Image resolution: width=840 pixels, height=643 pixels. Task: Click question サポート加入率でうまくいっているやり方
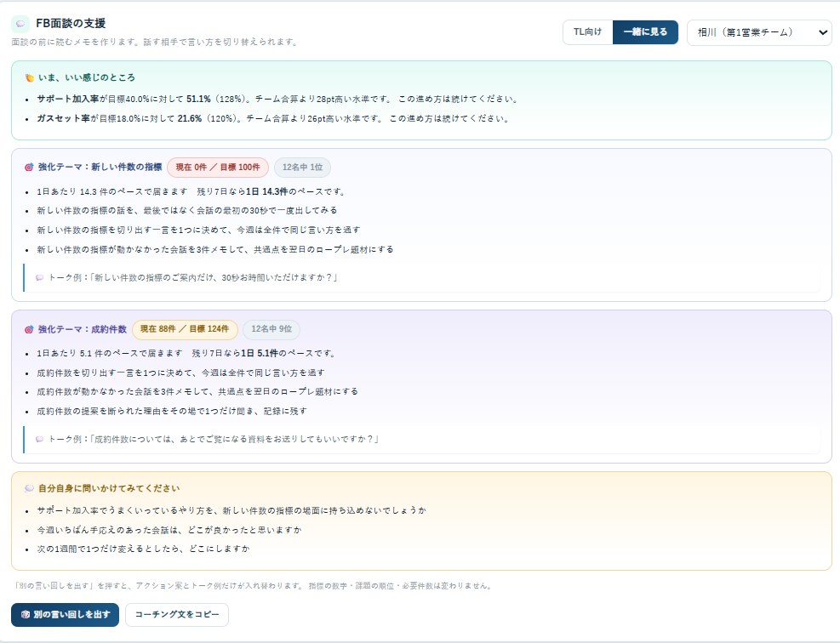coord(231,511)
